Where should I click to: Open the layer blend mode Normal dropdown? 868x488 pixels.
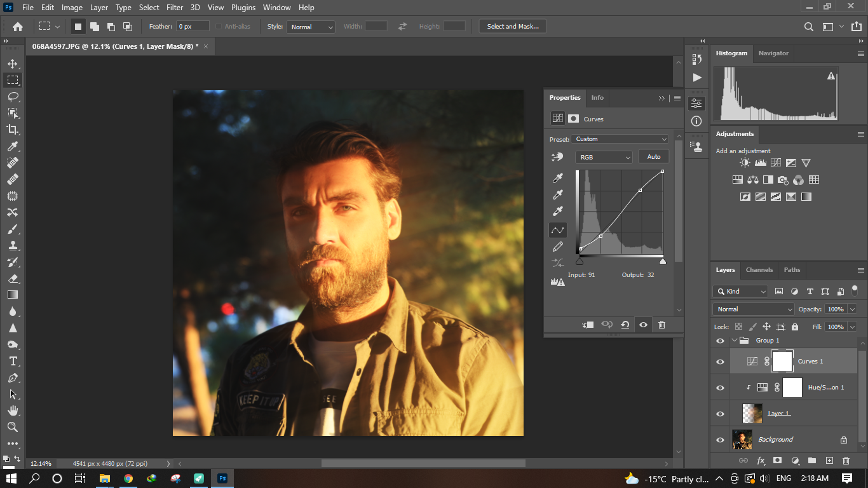754,309
